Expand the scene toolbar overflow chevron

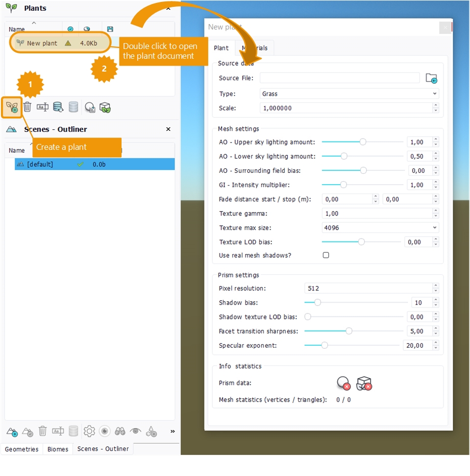(172, 431)
